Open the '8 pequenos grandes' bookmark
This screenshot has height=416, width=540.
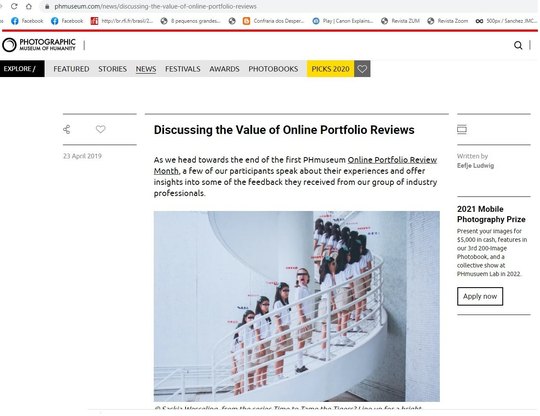pyautogui.click(x=190, y=21)
